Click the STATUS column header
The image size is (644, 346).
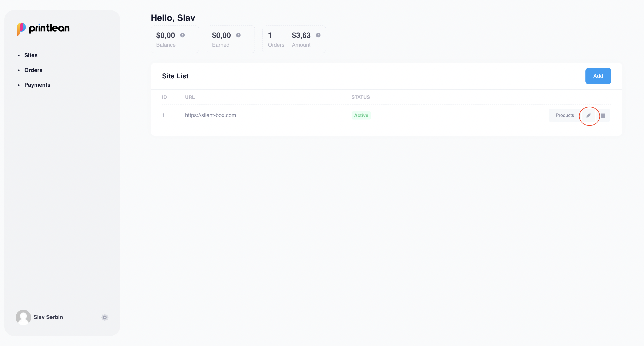[x=360, y=97]
